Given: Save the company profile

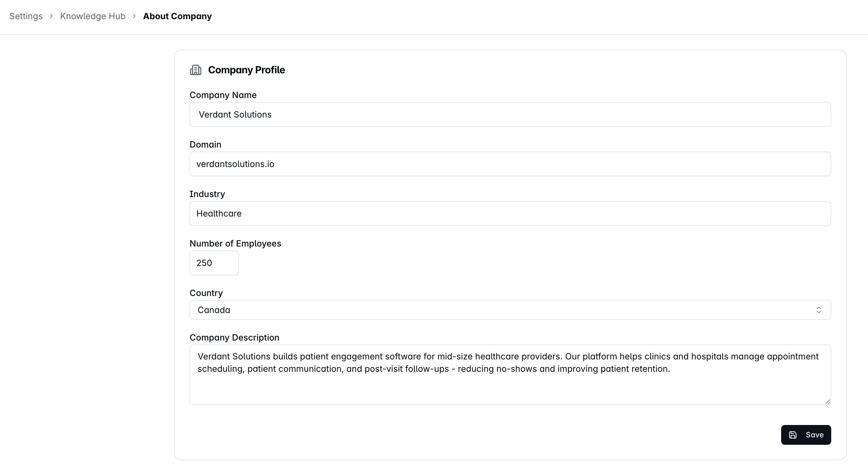Looking at the screenshot, I should coord(806,435).
